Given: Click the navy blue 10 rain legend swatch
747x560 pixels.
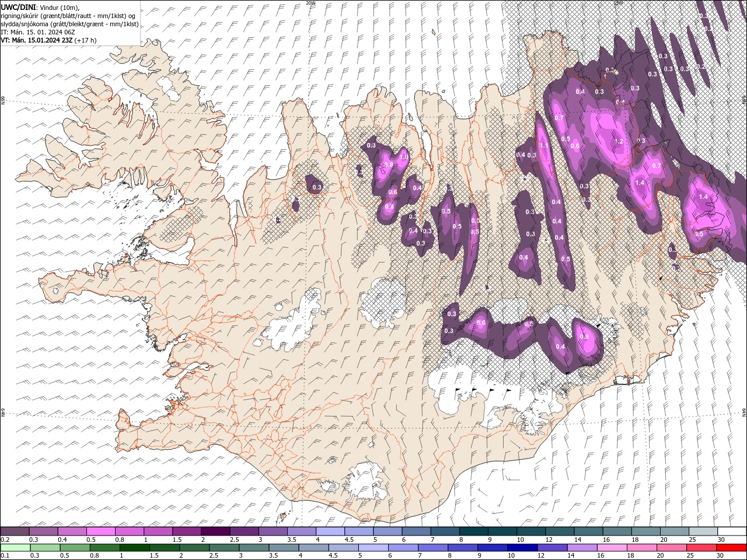Looking at the screenshot, I should pyautogui.click(x=522, y=548).
